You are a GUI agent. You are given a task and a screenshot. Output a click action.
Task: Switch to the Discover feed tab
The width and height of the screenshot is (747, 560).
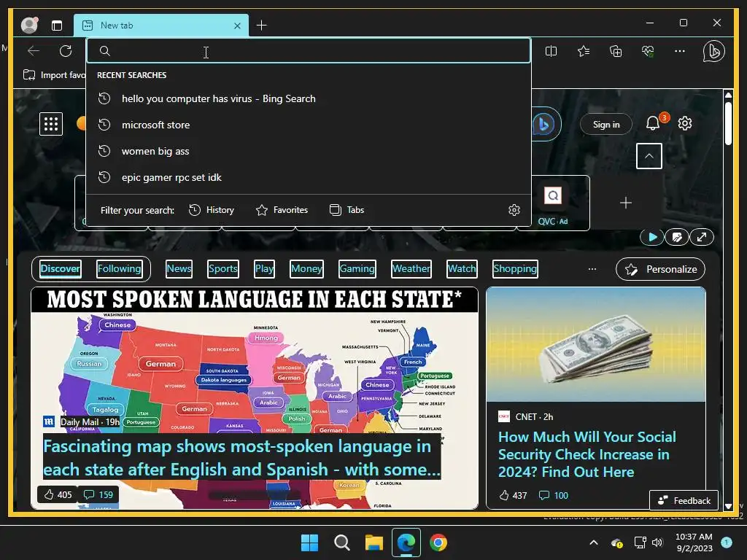coord(60,268)
